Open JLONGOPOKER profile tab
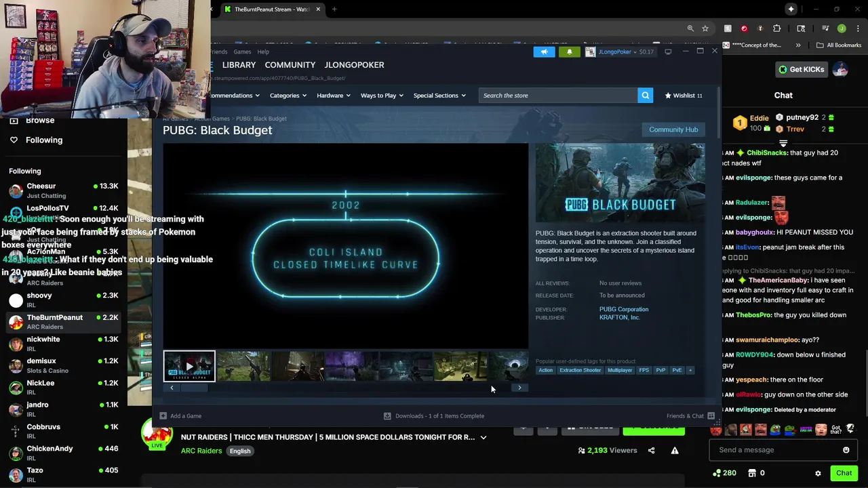This screenshot has width=868, height=488. tap(354, 65)
